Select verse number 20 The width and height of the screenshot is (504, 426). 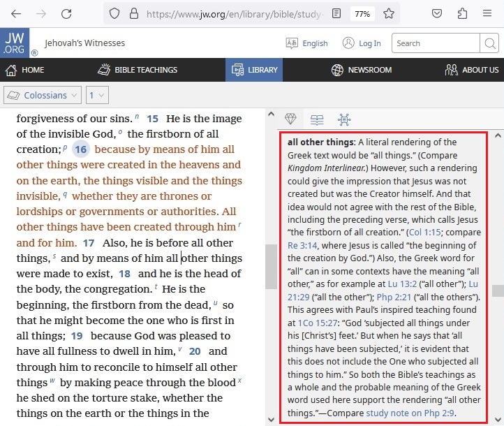(195, 351)
